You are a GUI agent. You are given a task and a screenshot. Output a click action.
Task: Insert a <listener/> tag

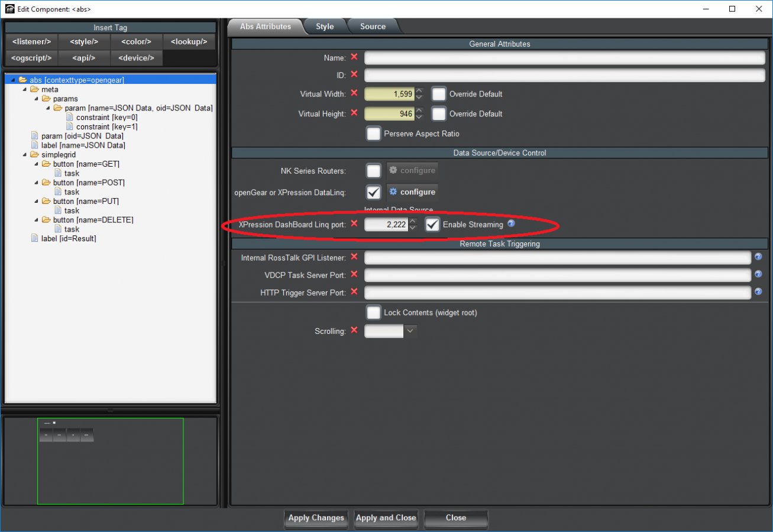tap(31, 42)
